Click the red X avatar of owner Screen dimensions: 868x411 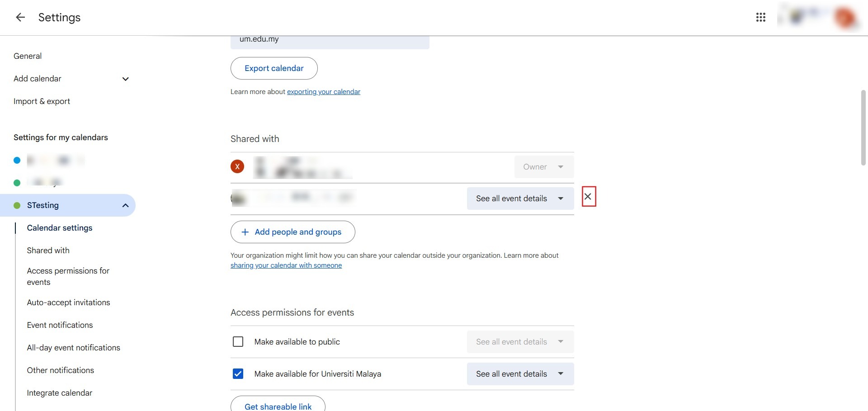[x=237, y=166]
